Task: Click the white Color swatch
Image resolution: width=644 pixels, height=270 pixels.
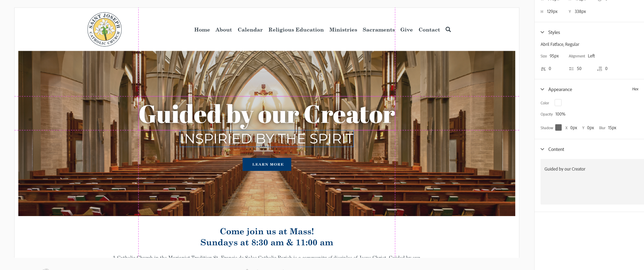Action: (558, 103)
